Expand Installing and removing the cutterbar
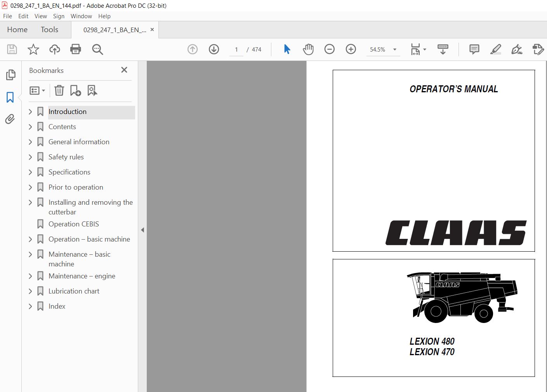Viewport: 547px width, 392px height. 30,202
